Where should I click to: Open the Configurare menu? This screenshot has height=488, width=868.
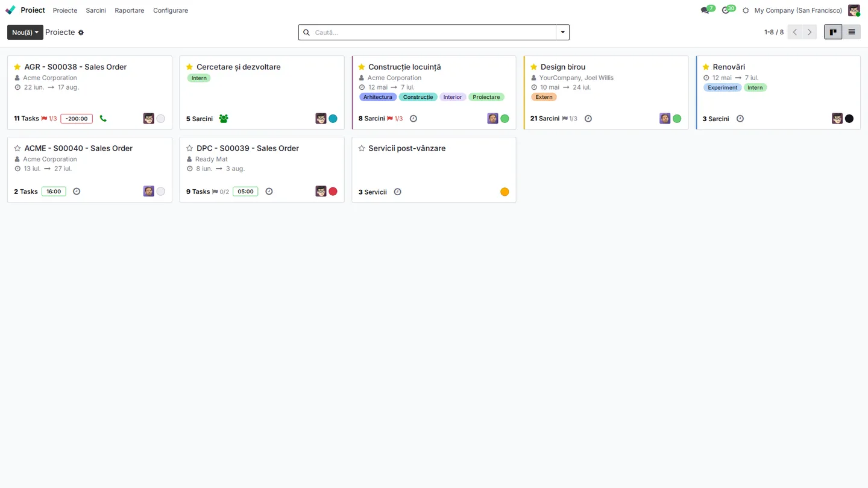pos(171,10)
